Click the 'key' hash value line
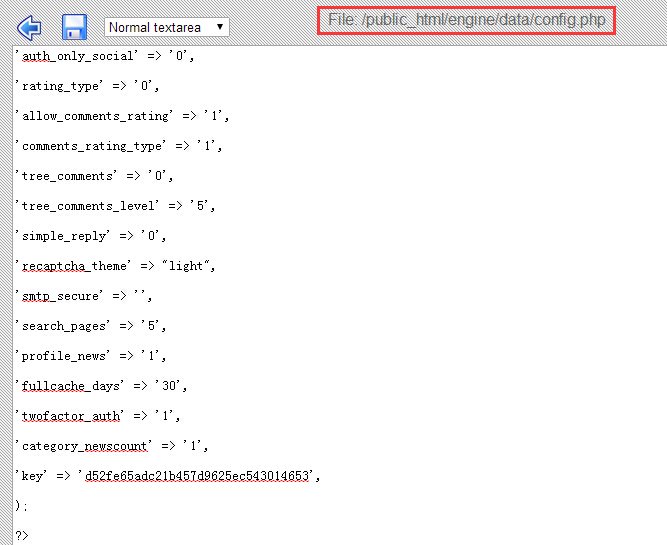 [x=168, y=476]
